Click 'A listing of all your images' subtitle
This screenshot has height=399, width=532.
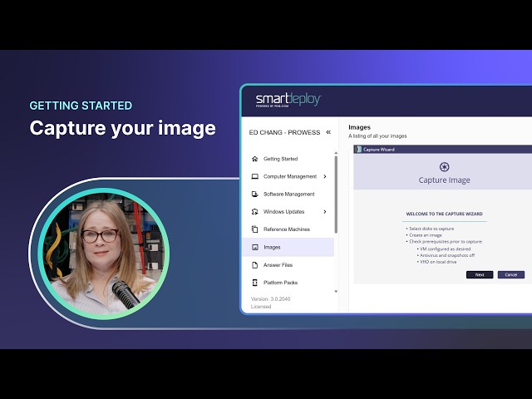tap(377, 136)
